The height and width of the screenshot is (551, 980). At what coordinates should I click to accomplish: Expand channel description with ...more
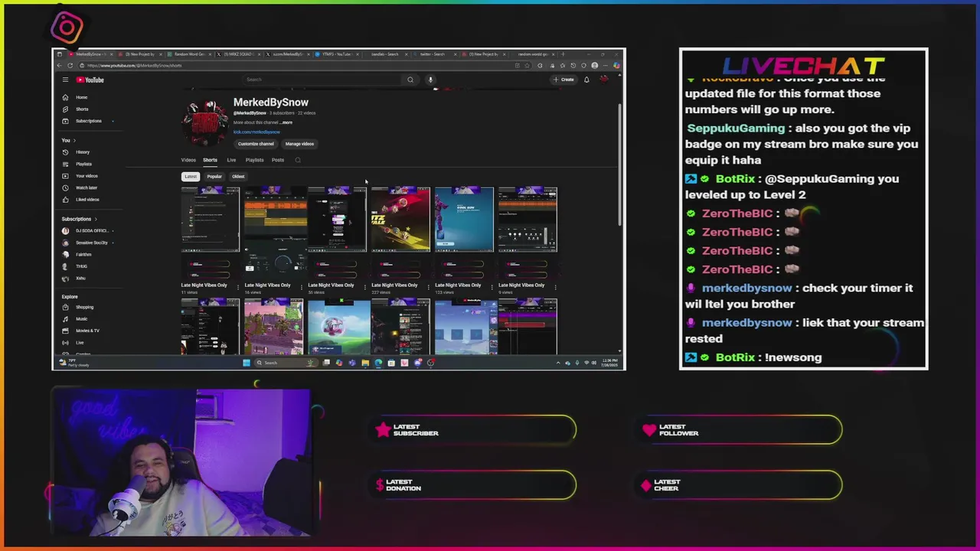point(286,122)
